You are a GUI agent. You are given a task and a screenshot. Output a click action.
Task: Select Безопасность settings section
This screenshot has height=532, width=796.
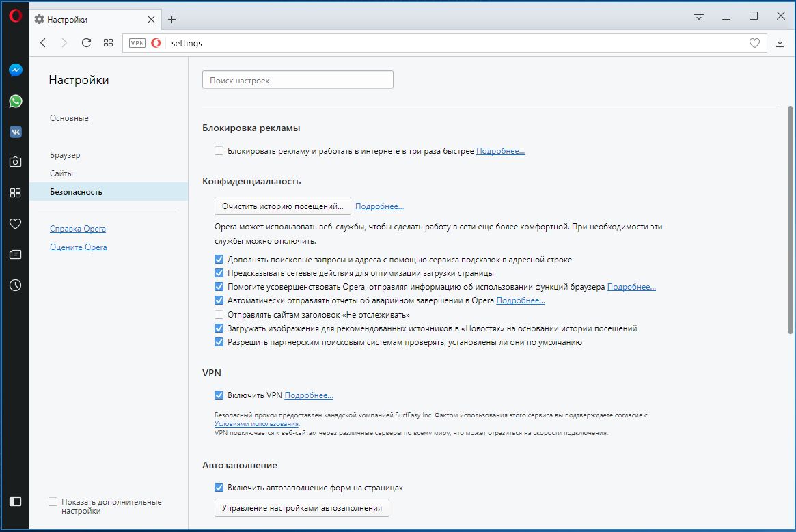tap(109, 192)
